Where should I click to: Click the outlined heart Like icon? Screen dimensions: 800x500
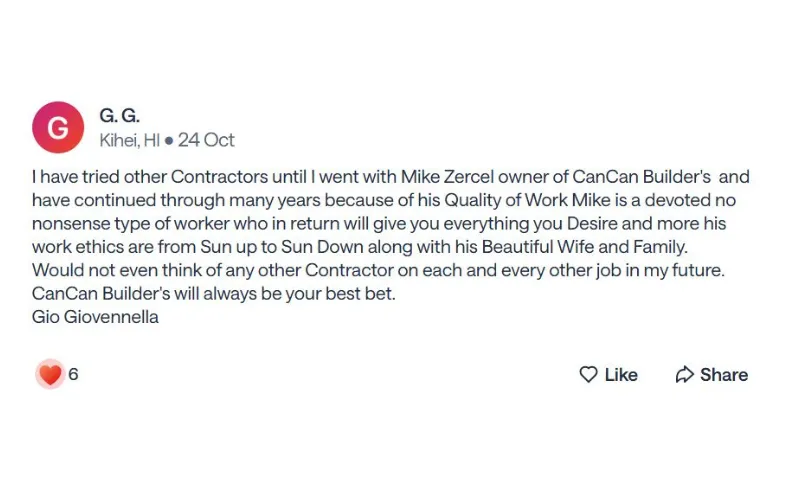(588, 374)
